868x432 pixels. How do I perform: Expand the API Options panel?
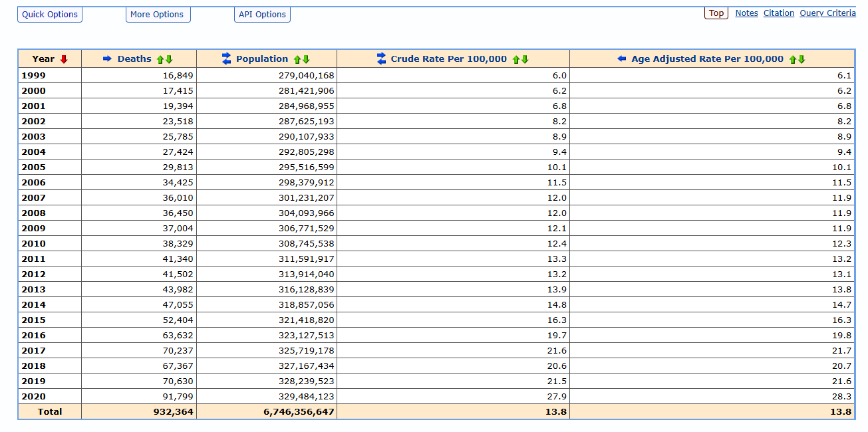coord(262,15)
